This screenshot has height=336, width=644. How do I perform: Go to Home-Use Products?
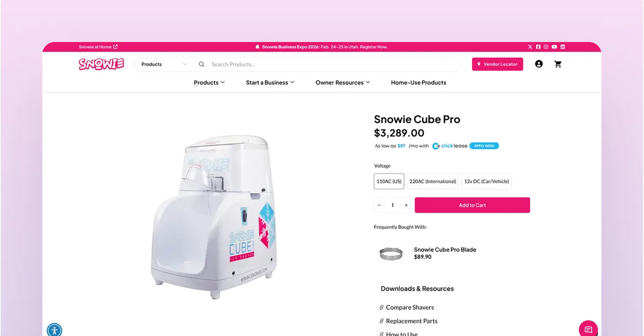[419, 82]
